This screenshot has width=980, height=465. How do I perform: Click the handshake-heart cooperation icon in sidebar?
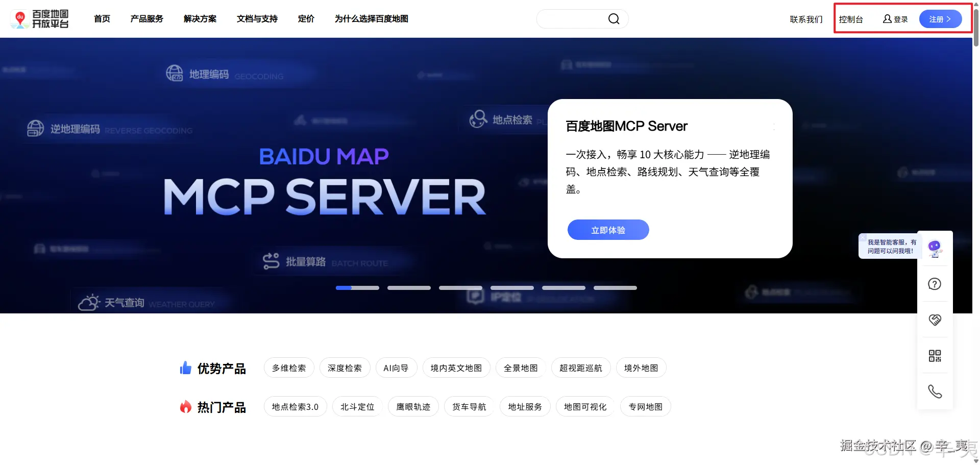(x=935, y=320)
